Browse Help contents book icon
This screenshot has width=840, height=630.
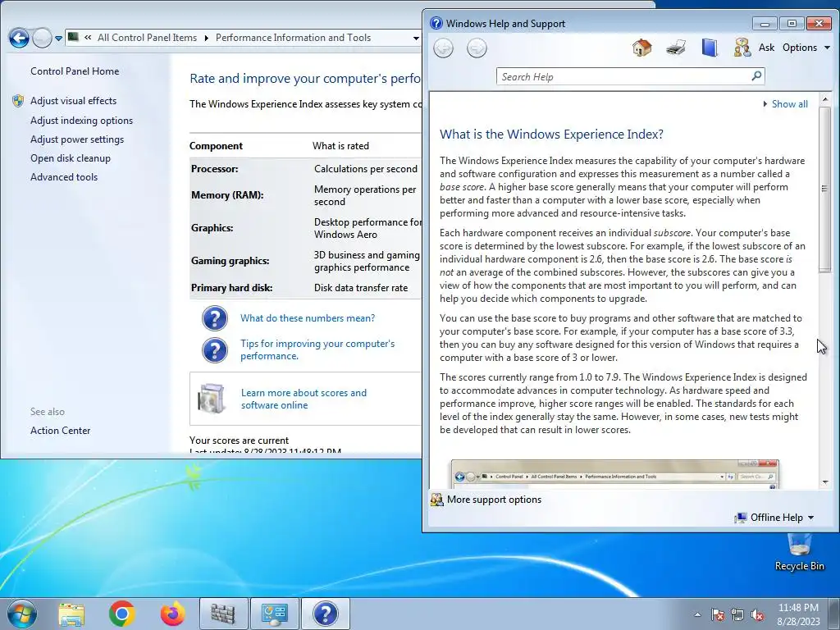[710, 48]
